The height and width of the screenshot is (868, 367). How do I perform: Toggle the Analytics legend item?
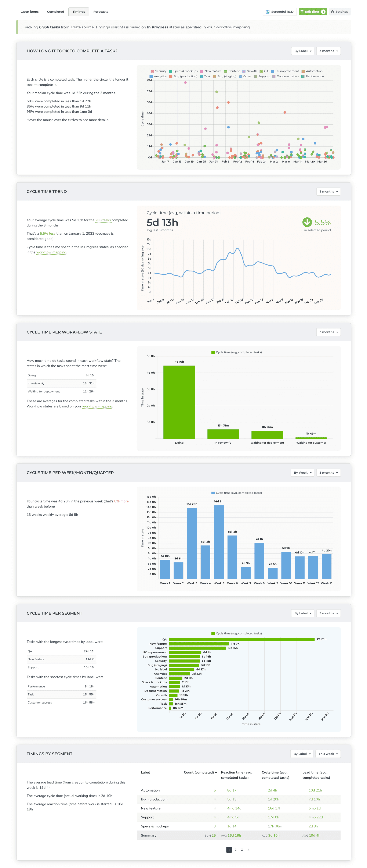158,77
